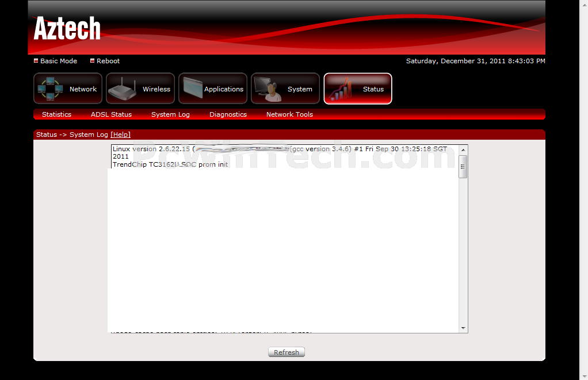This screenshot has width=588, height=380.
Task: Click the Refresh button
Action: [287, 352]
